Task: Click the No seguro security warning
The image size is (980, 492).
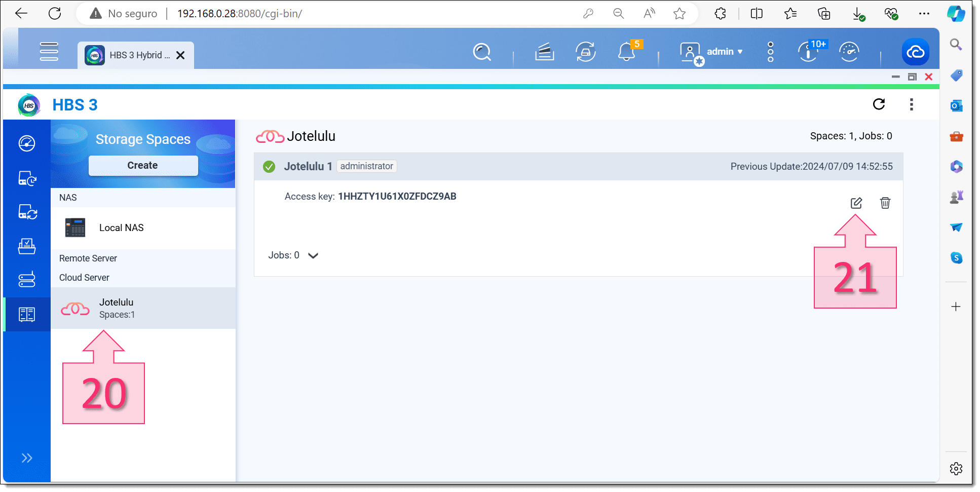Action: (x=123, y=14)
